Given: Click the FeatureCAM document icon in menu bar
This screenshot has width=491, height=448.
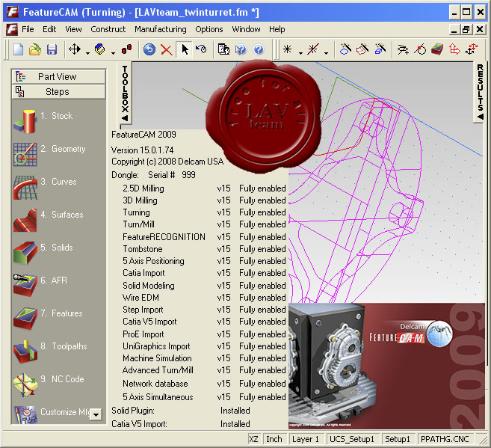Looking at the screenshot, I should tap(12, 29).
